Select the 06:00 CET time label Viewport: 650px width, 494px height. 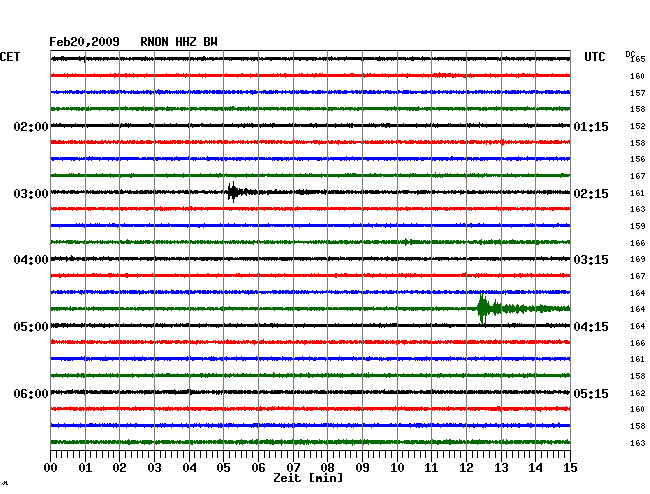[31, 393]
